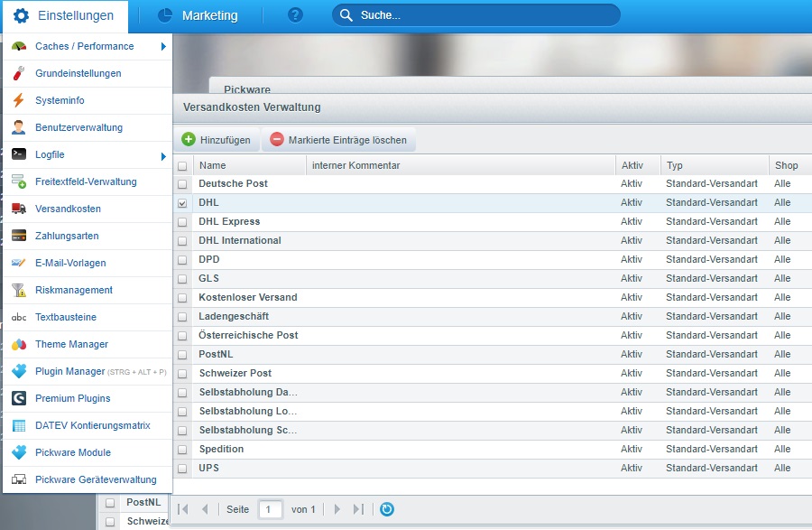Sort by the Typ column header

(x=715, y=165)
